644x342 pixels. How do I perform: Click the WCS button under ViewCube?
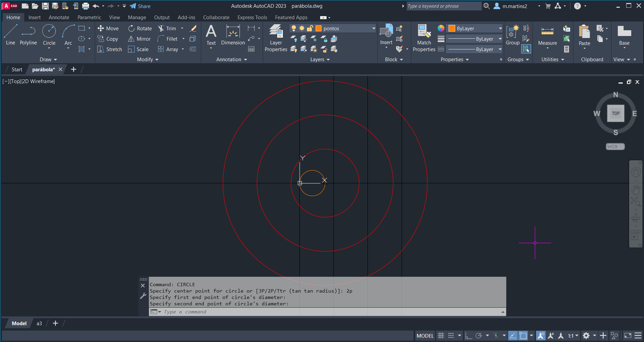tap(615, 147)
